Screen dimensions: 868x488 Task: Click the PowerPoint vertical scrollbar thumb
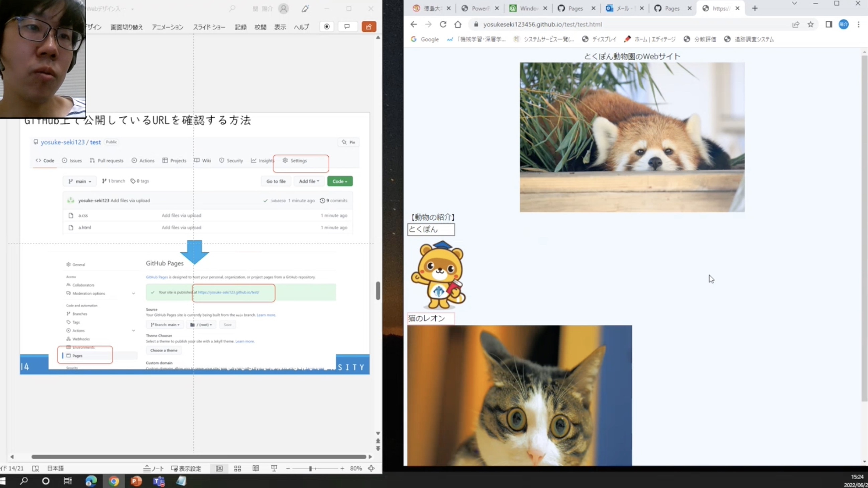click(378, 290)
